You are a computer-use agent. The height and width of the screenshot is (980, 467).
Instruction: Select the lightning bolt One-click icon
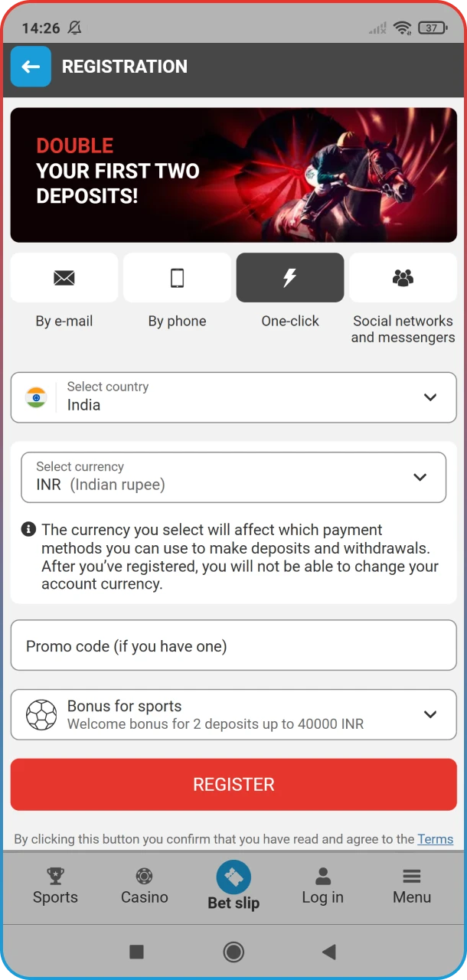pos(289,278)
